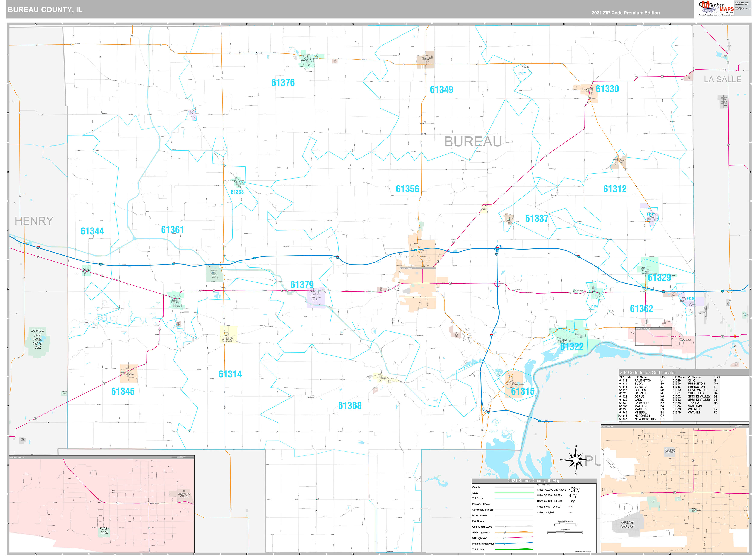Click the State Highways marker in legend
This screenshot has height=556, width=756.
coord(504,532)
